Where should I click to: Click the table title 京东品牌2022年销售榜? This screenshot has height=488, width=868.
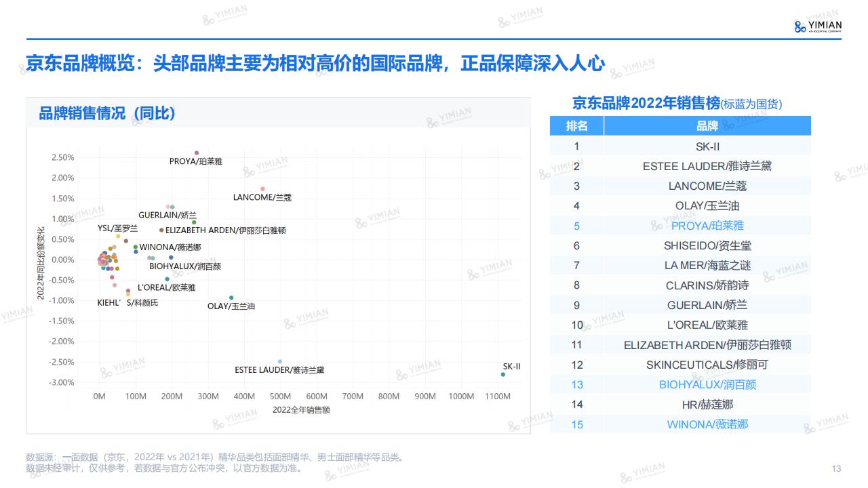click(x=646, y=103)
